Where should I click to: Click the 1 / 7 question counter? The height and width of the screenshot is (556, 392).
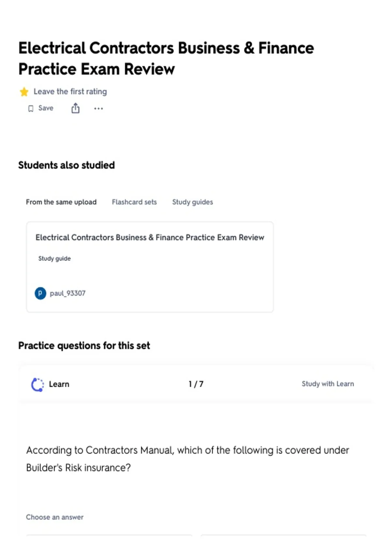click(196, 384)
